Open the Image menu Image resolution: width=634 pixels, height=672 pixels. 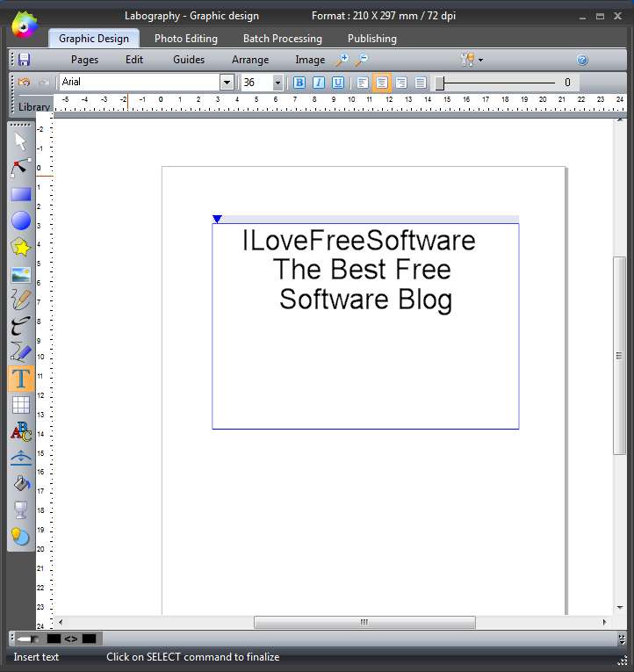click(x=310, y=60)
